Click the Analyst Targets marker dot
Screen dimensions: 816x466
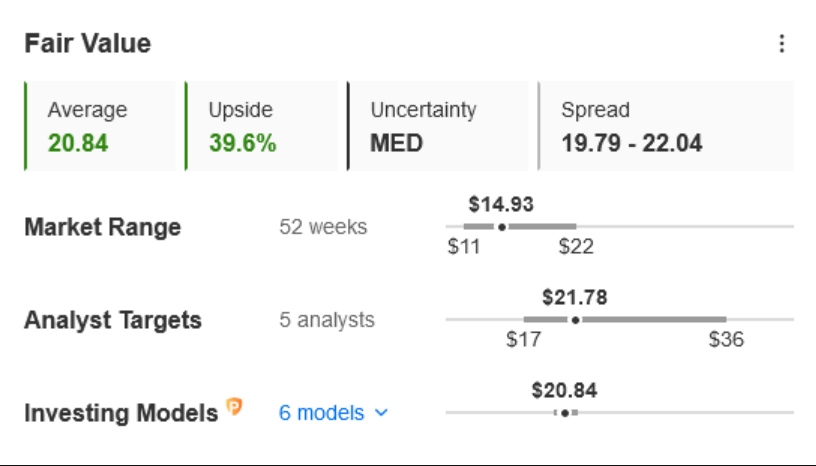575,320
